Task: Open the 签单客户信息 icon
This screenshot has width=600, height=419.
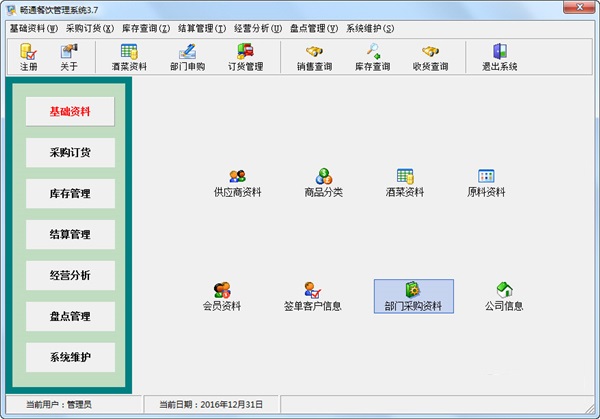Action: (313, 297)
